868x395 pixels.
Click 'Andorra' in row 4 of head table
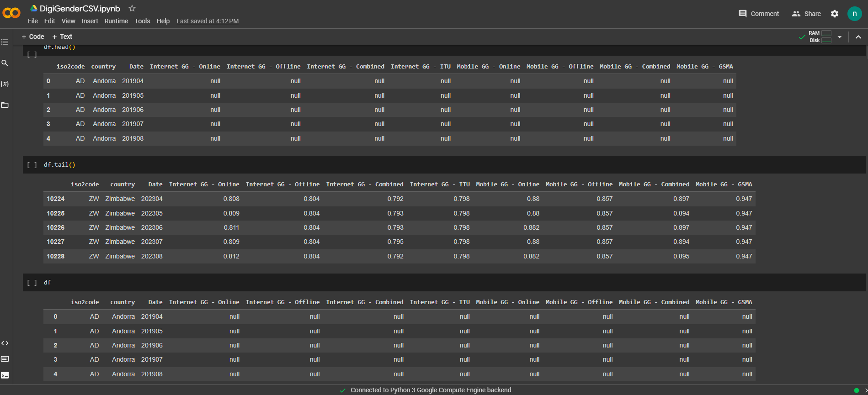click(104, 138)
